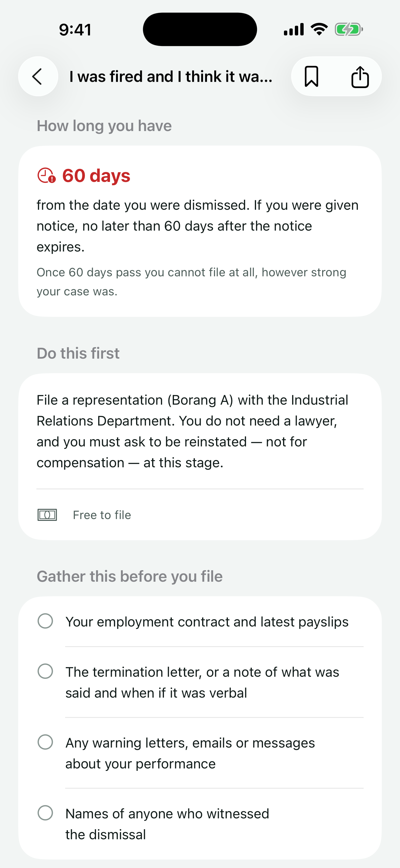Screen dimensions: 400x868
Task: Tap the Gather this before you file heading
Action: (x=129, y=577)
